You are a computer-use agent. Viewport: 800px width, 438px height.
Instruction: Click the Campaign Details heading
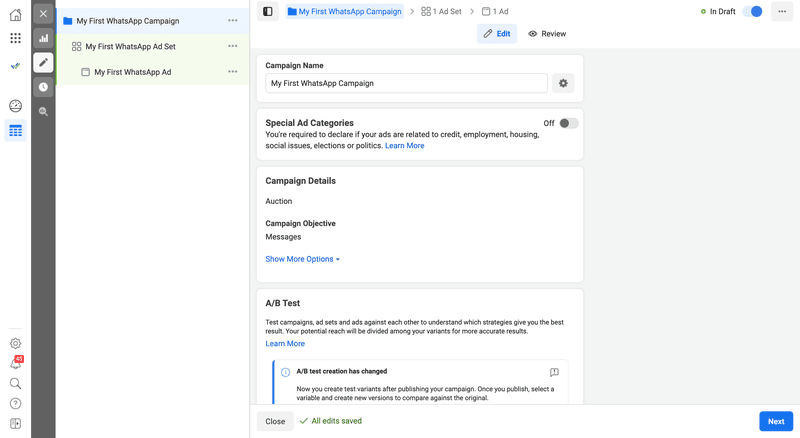301,181
